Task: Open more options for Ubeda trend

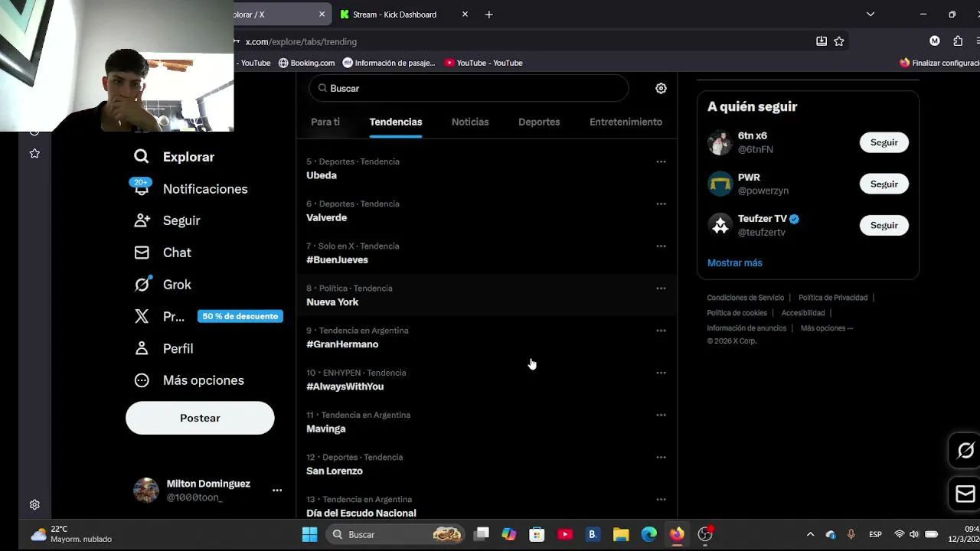Action: (661, 161)
